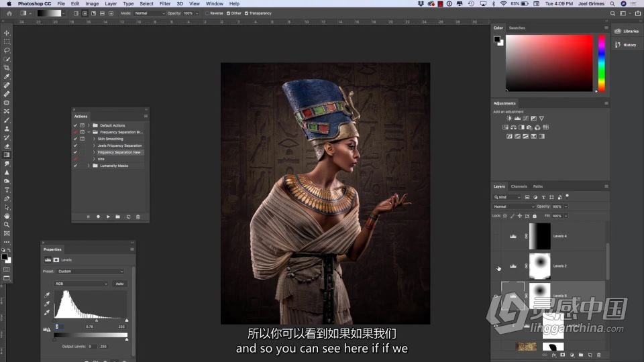The image size is (644, 362).
Task: Open the RGB channel dropdown
Action: coord(81,284)
